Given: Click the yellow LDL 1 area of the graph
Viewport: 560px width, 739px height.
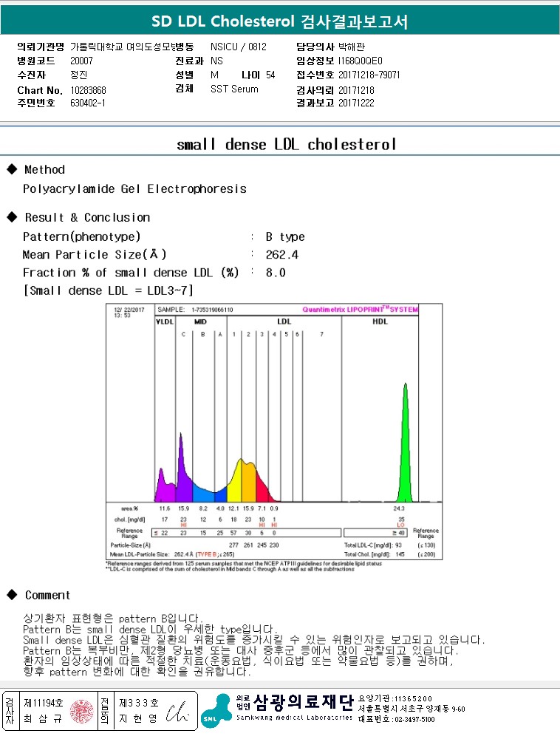Looking at the screenshot, I should tap(233, 484).
